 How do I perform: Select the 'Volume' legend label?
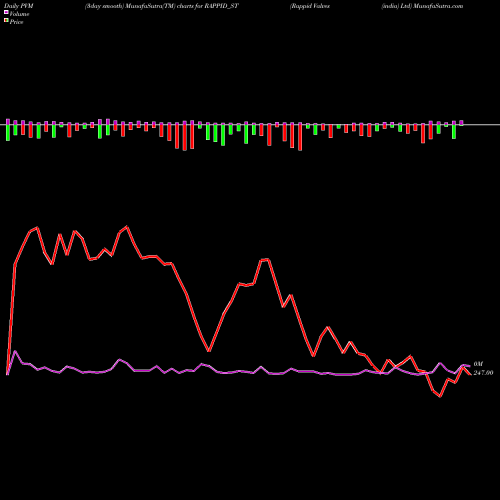pos(19,14)
